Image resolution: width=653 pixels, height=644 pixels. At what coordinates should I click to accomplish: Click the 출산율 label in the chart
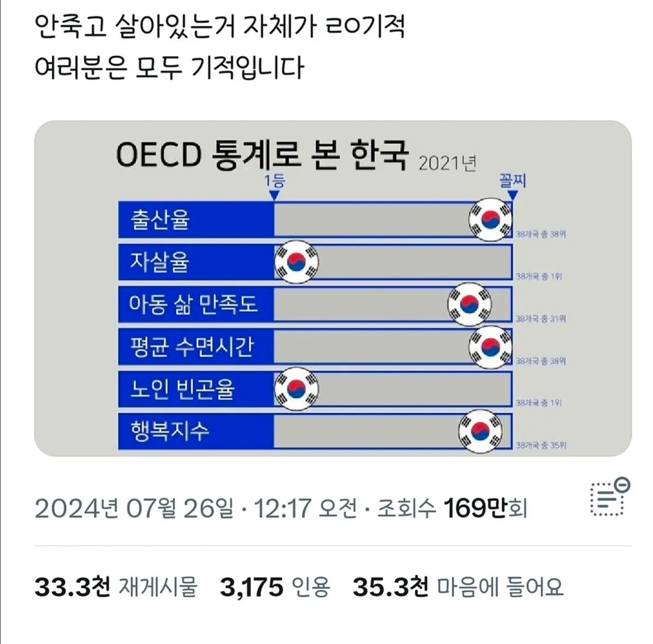pos(160,220)
